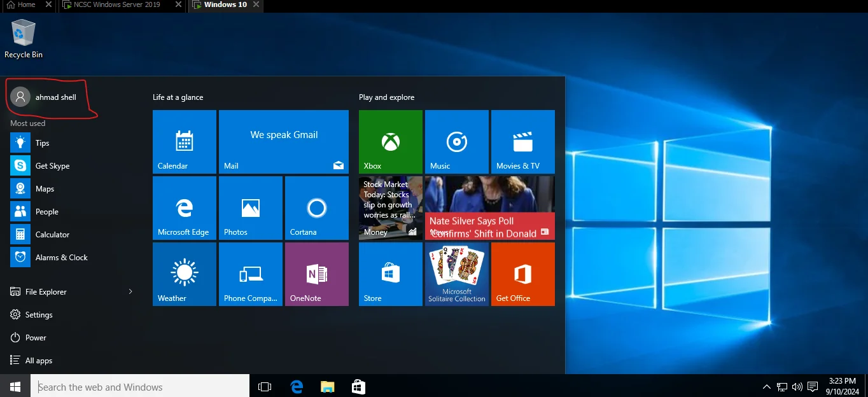Open ahmad shell user account menu
This screenshot has height=397, width=868.
[x=45, y=97]
